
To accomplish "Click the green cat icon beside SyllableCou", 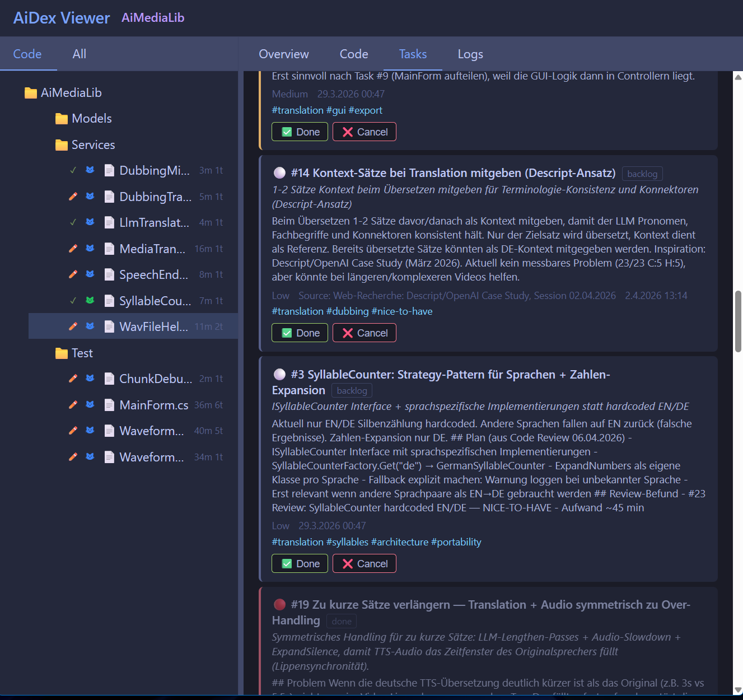I will [90, 301].
